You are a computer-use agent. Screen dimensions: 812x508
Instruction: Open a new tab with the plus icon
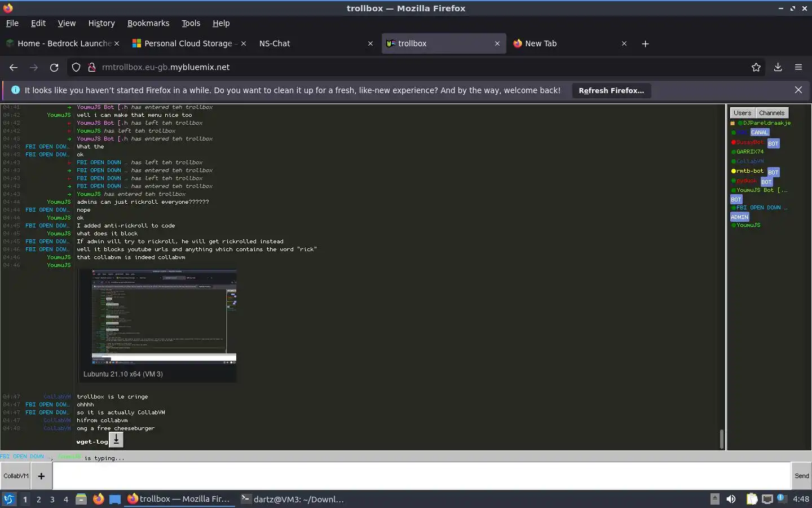(646, 43)
